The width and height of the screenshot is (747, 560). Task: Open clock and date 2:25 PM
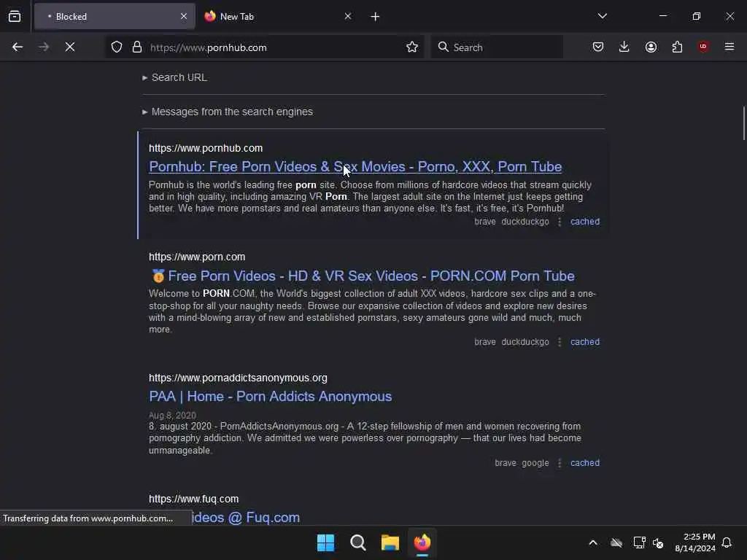click(695, 542)
